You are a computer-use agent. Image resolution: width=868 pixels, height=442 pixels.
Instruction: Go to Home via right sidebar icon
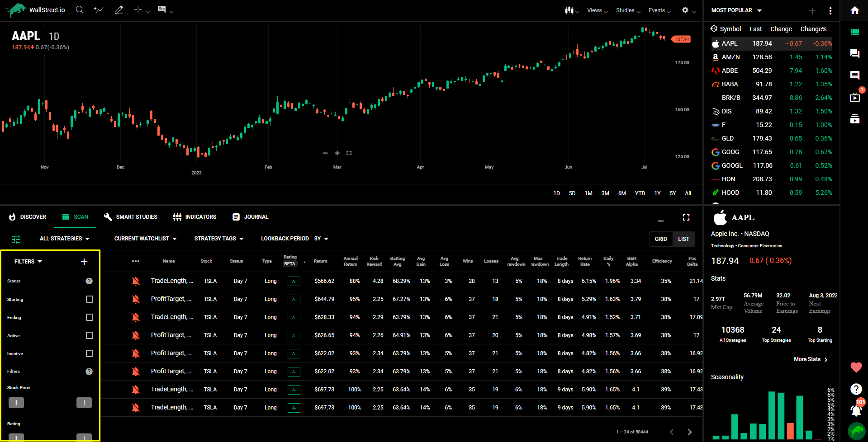pyautogui.click(x=855, y=10)
